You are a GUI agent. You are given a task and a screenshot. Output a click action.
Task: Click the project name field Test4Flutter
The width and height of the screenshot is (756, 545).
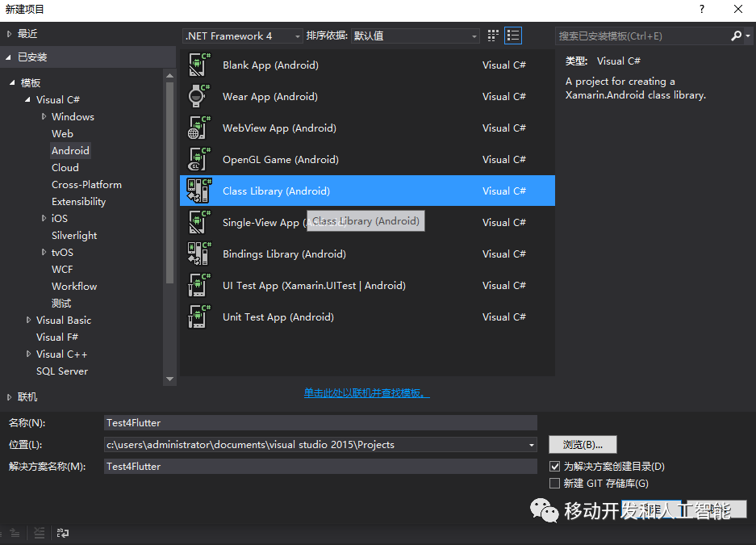[x=320, y=422]
